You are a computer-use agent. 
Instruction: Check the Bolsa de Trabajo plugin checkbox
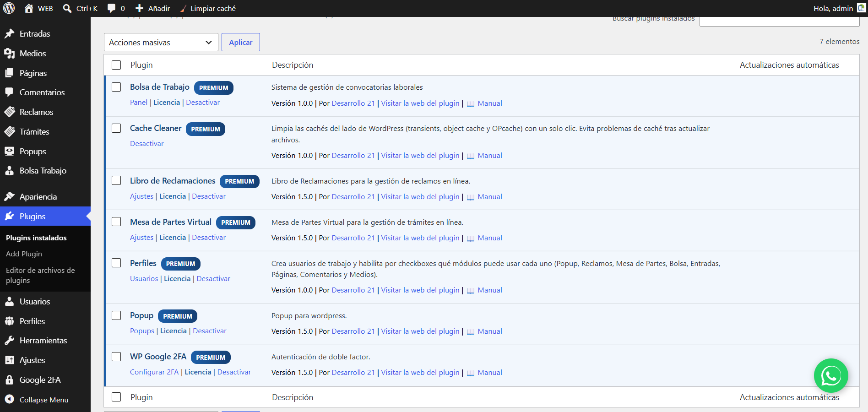pyautogui.click(x=116, y=87)
